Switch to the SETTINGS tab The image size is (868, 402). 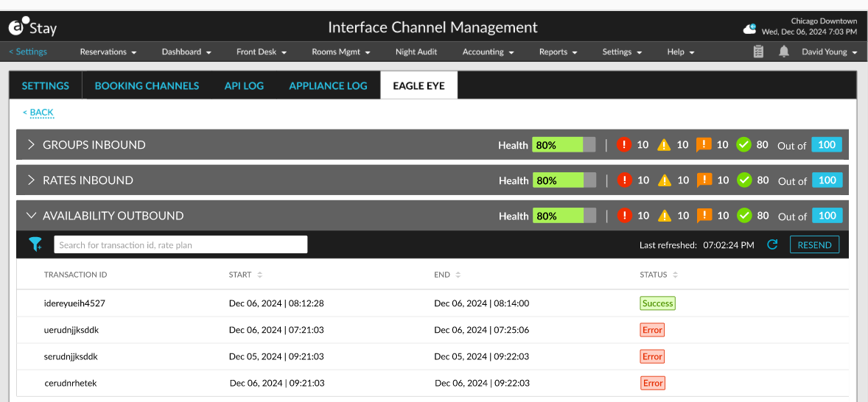[x=46, y=85]
